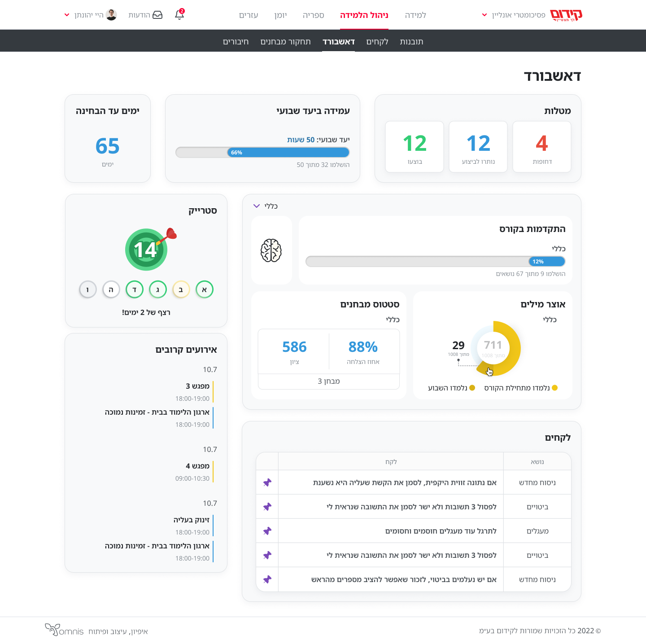Click the brain icon card
This screenshot has width=646, height=644.
click(x=271, y=250)
